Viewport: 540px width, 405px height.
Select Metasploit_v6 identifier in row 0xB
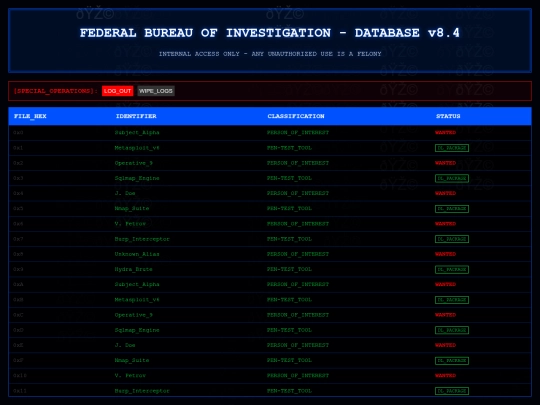pos(137,300)
